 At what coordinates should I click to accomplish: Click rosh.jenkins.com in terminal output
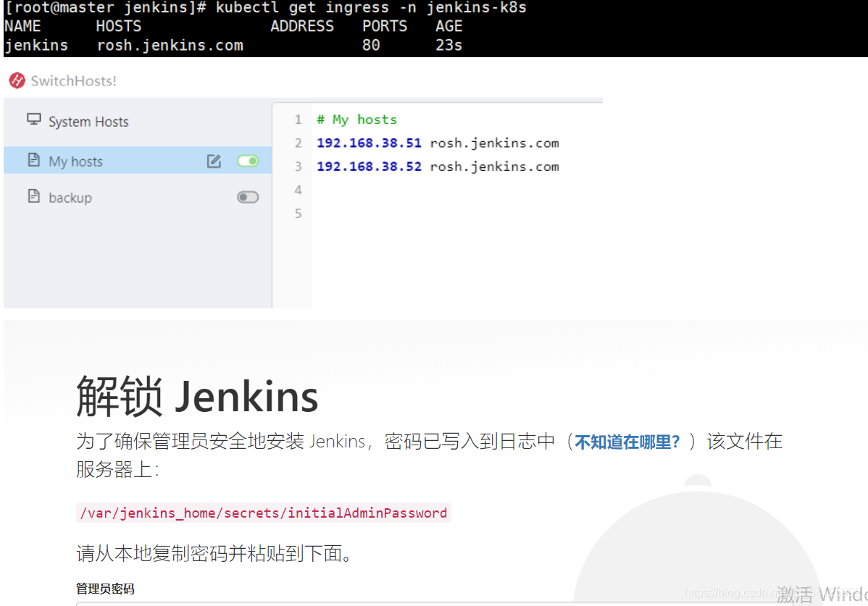point(170,46)
